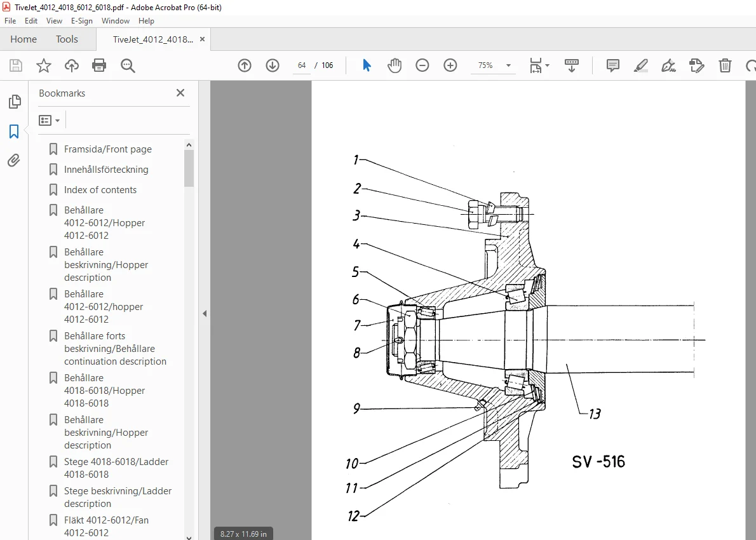The image size is (756, 540).
Task: Open the Window menu
Action: pos(115,21)
